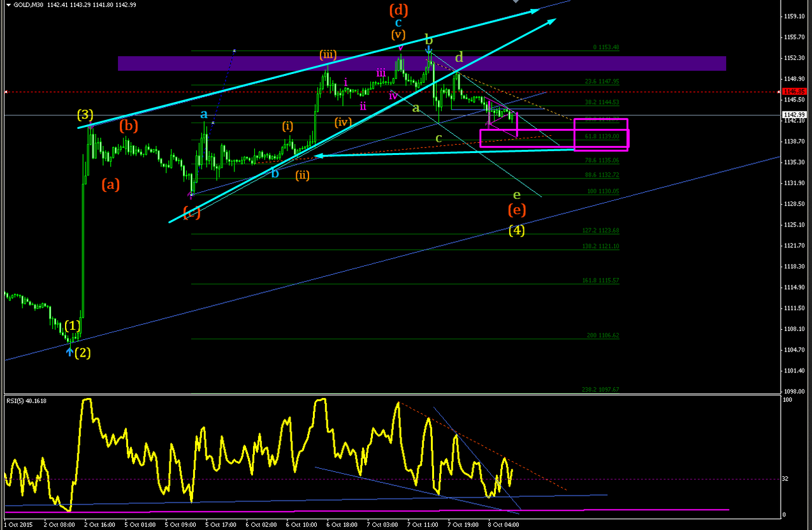The height and width of the screenshot is (530, 812).
Task: Click the 7 Oct 11:00 time label
Action: (x=423, y=525)
